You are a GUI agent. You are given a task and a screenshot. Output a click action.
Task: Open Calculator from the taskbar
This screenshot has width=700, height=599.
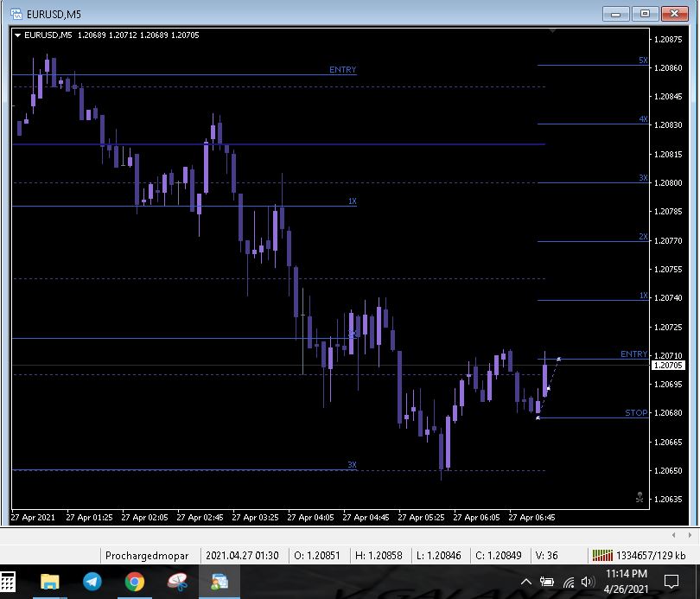pos(8,582)
